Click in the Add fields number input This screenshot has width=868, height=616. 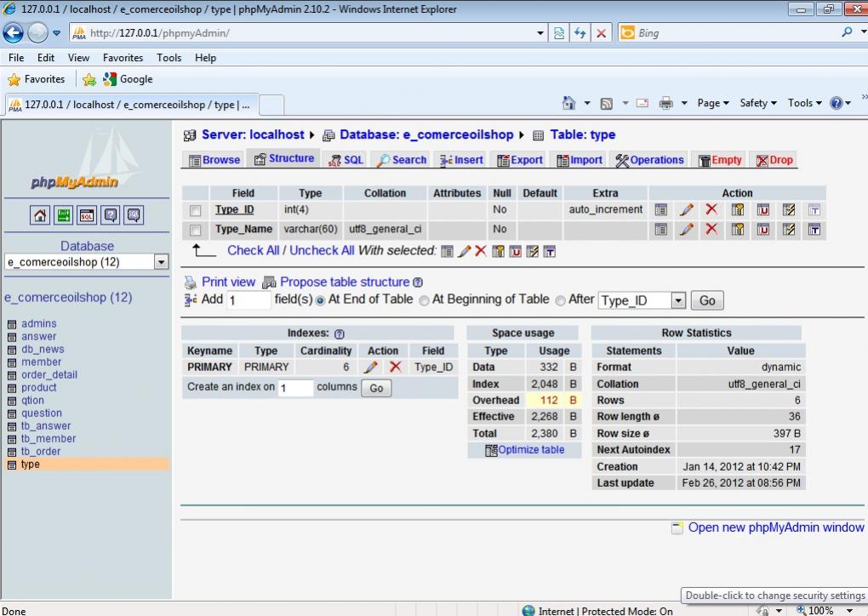coord(248,300)
